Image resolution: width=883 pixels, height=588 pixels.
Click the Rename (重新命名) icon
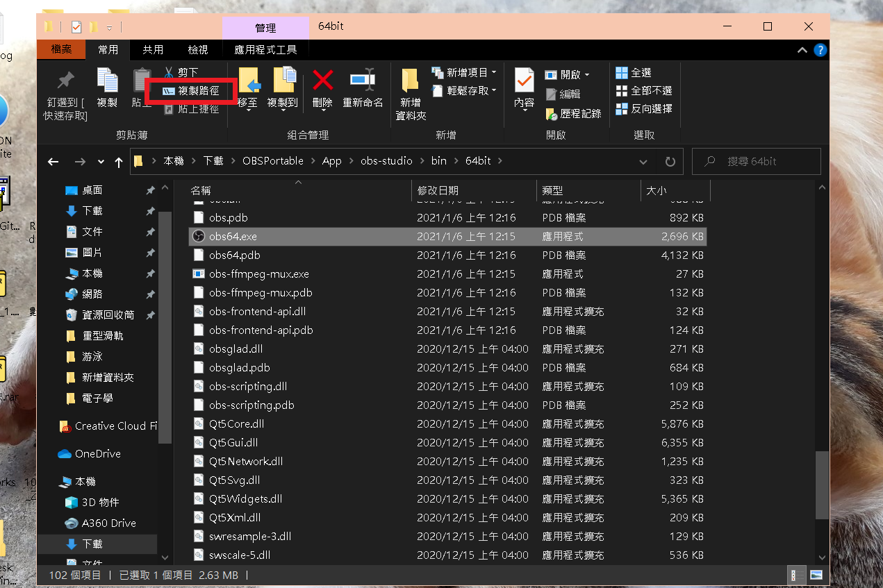coord(362,81)
